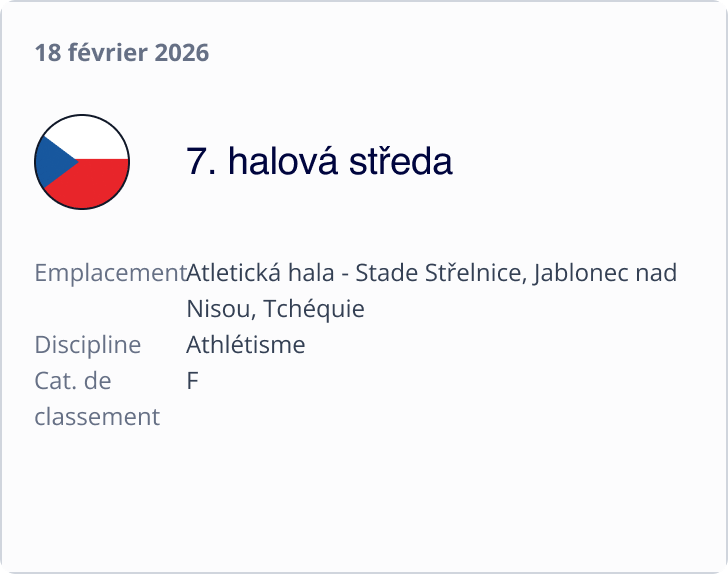Select the Discipline label
The height and width of the screenshot is (574, 728).
(87, 345)
